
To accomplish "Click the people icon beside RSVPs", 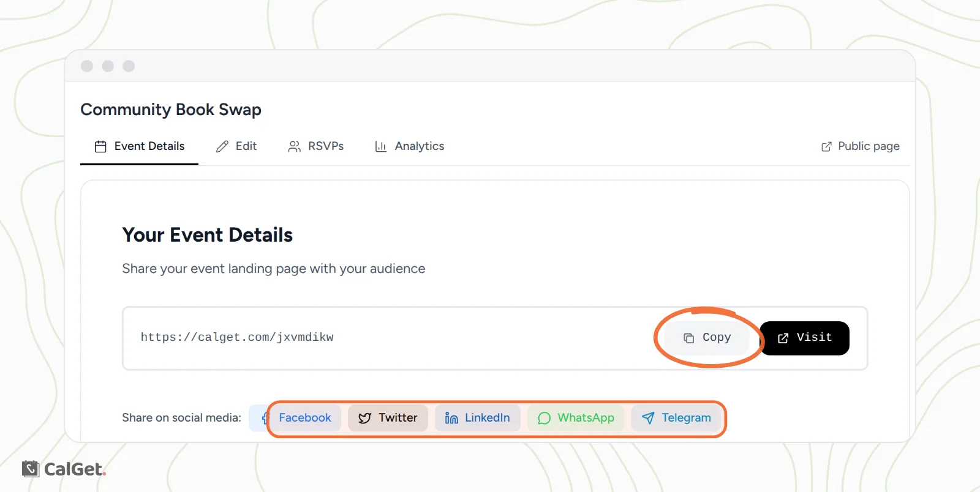I will click(295, 147).
